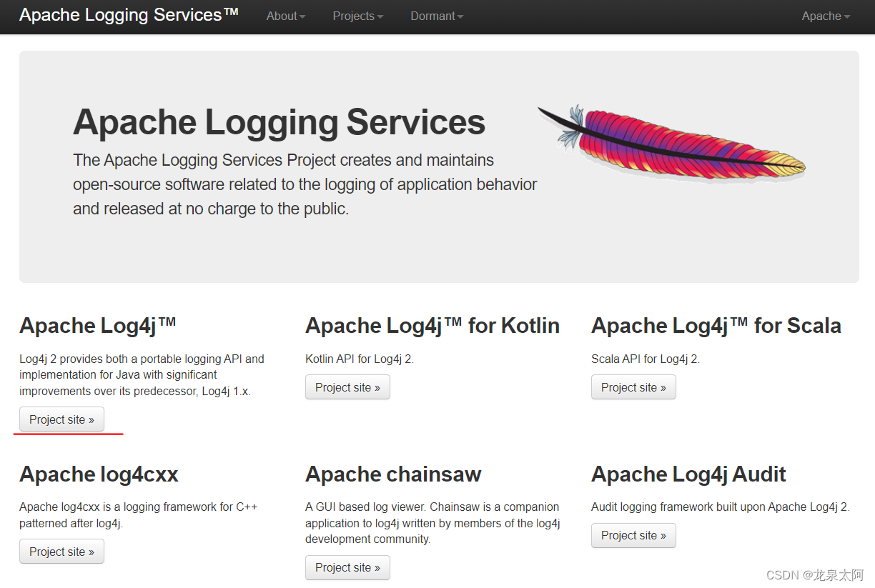
Task: Open the About dropdown menu
Action: click(286, 16)
